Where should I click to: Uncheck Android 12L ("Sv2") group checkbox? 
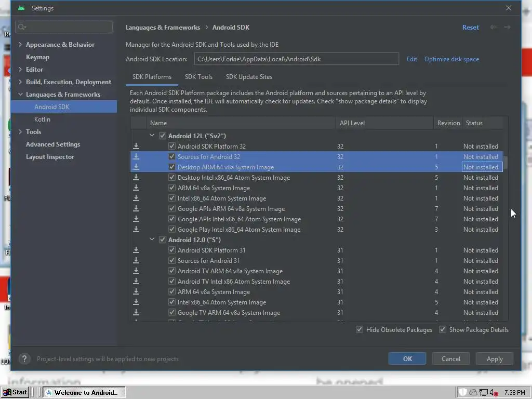click(x=163, y=136)
